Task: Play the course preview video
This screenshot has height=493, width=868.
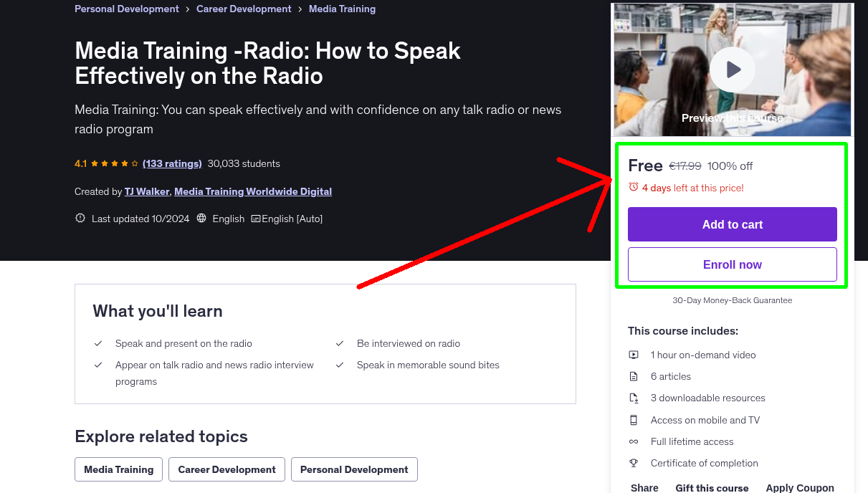Action: click(x=732, y=70)
